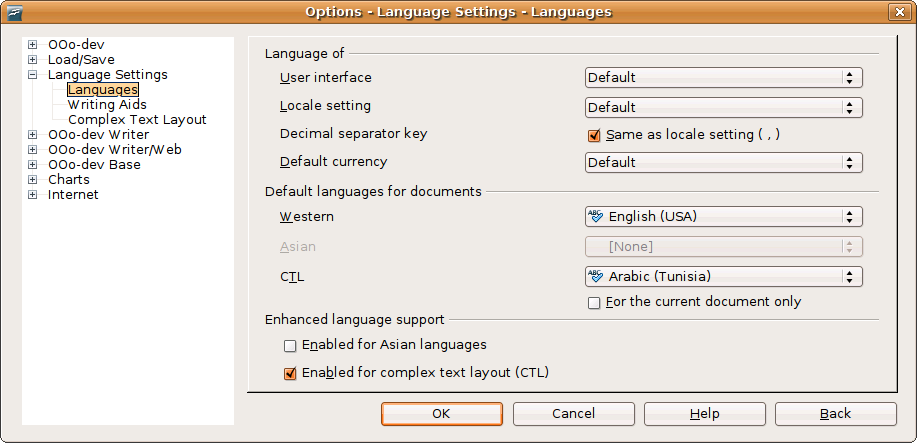Image resolution: width=917 pixels, height=443 pixels.
Task: Expand the Load/Save tree node
Action: (33, 60)
